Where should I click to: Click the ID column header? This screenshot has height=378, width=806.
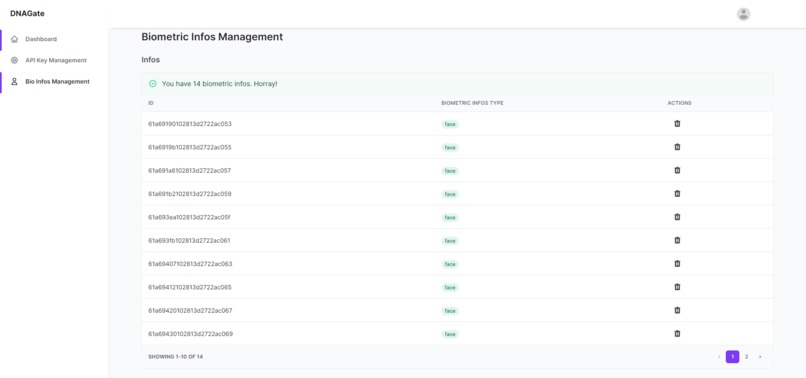click(x=151, y=103)
